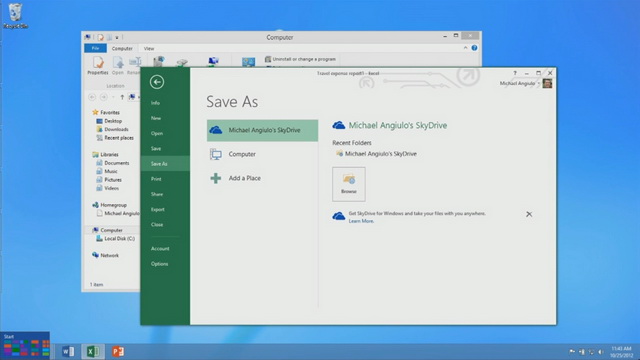Click Uninstall or change a program
The height and width of the screenshot is (360, 640).
(300, 59)
